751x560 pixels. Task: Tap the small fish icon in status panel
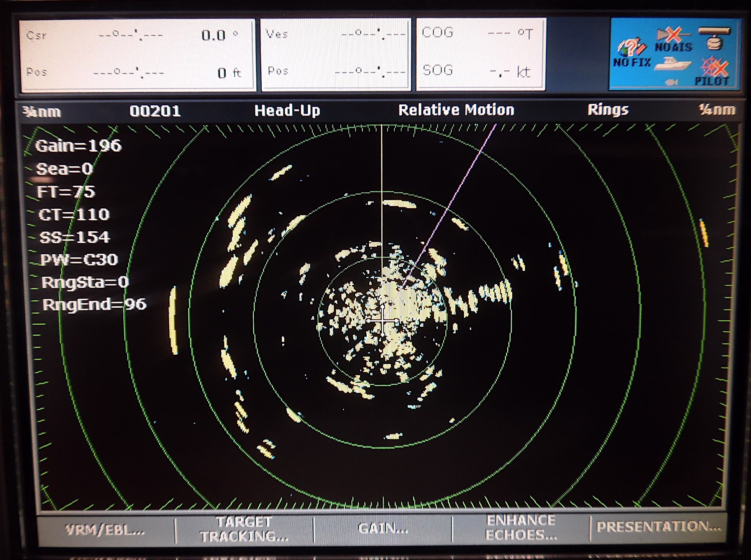[x=672, y=82]
